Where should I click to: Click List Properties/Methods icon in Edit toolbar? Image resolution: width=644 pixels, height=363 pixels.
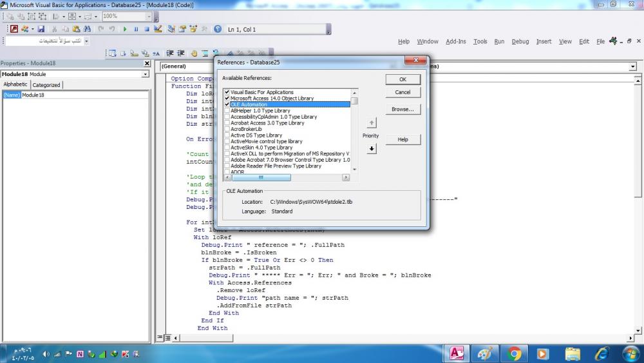click(113, 53)
